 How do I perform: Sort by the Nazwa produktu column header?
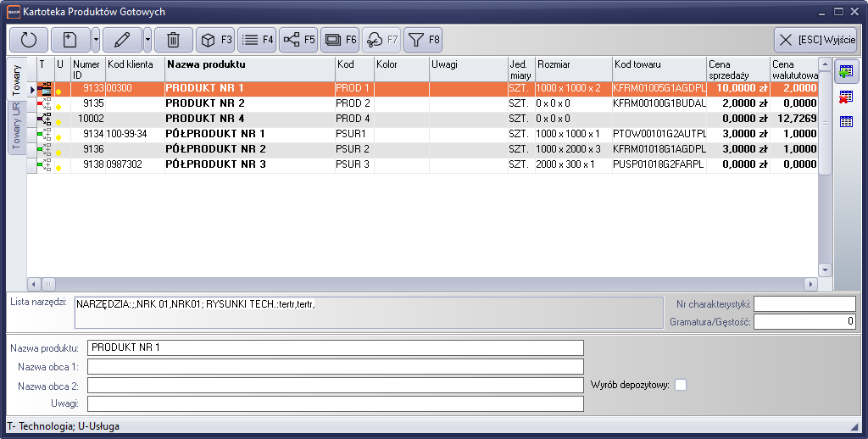[249, 64]
